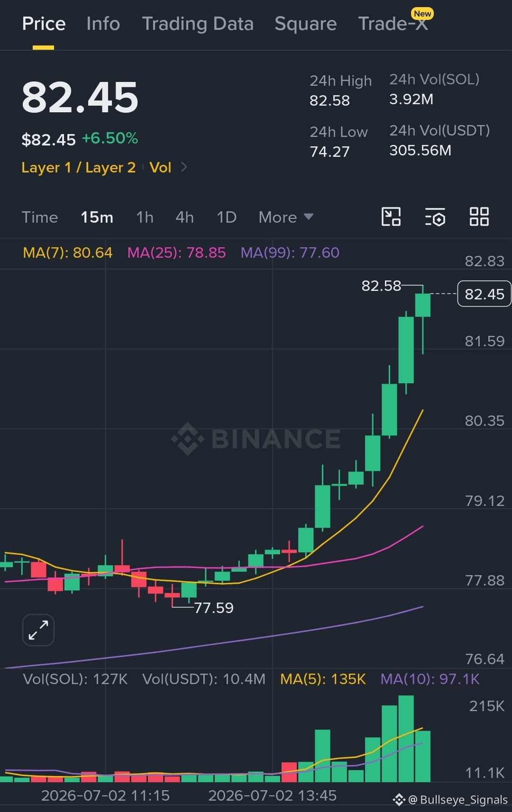This screenshot has width=512, height=812.
Task: Tap the MA(25): 78.85 indicator label
Action: 176,253
